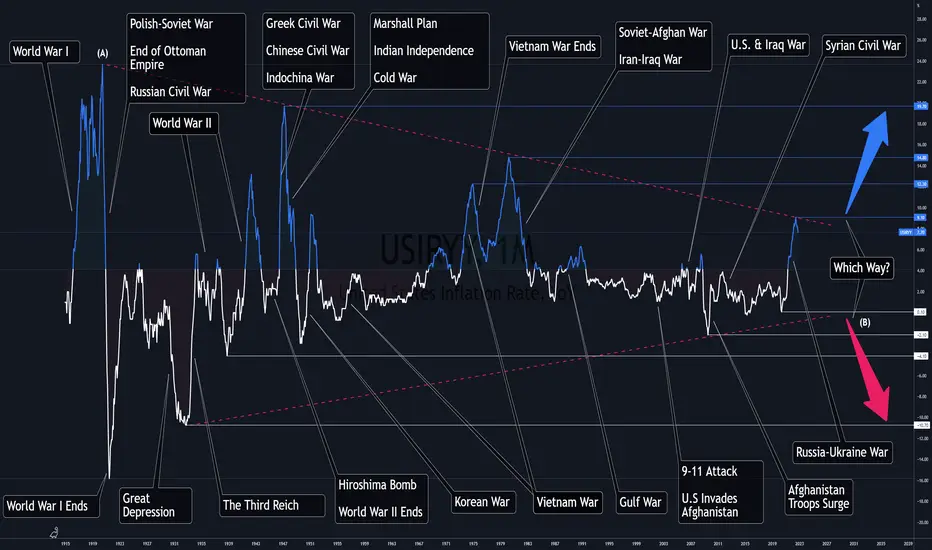The image size is (932, 550).
Task: Click the 14.80 horizontal line price label
Action: (x=921, y=158)
